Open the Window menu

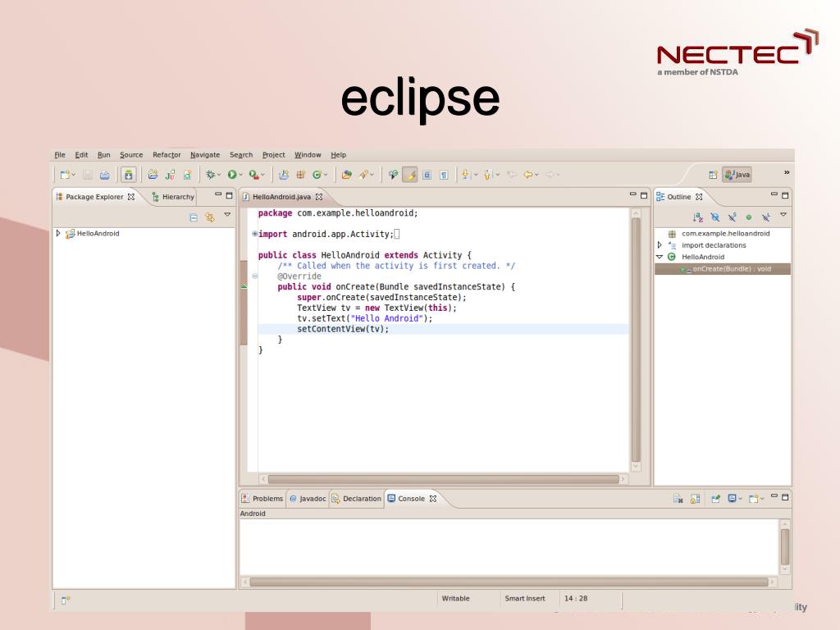308,155
